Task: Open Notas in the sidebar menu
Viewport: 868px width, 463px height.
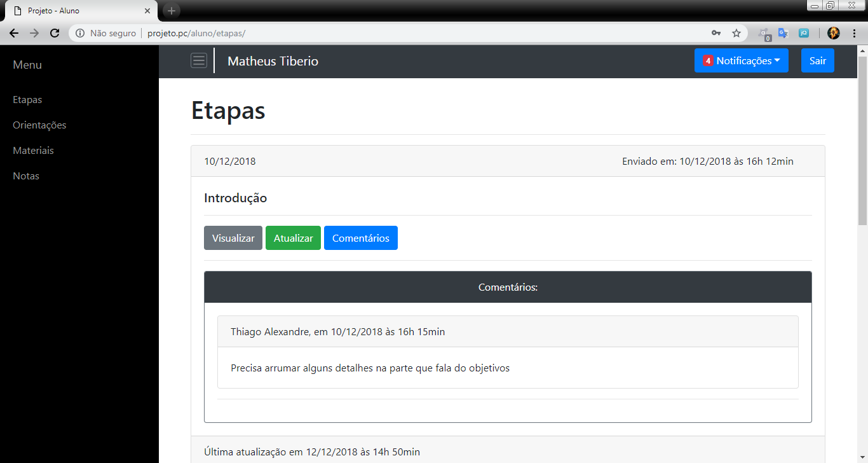Action: [x=26, y=176]
